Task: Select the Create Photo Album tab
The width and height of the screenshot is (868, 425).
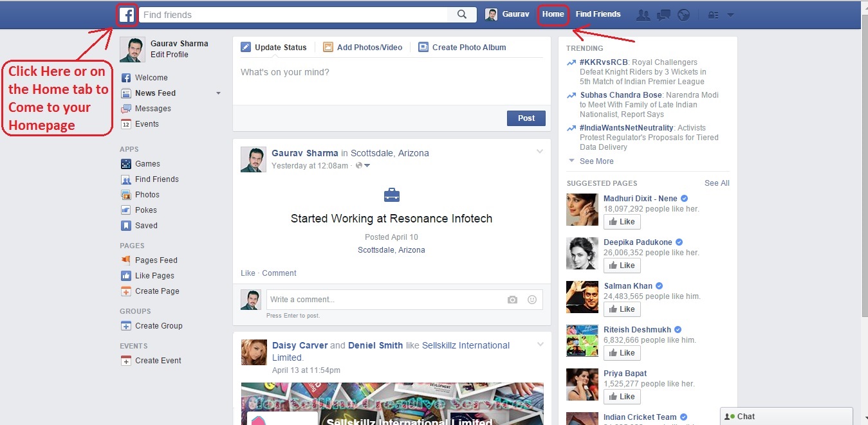Action: (x=462, y=47)
